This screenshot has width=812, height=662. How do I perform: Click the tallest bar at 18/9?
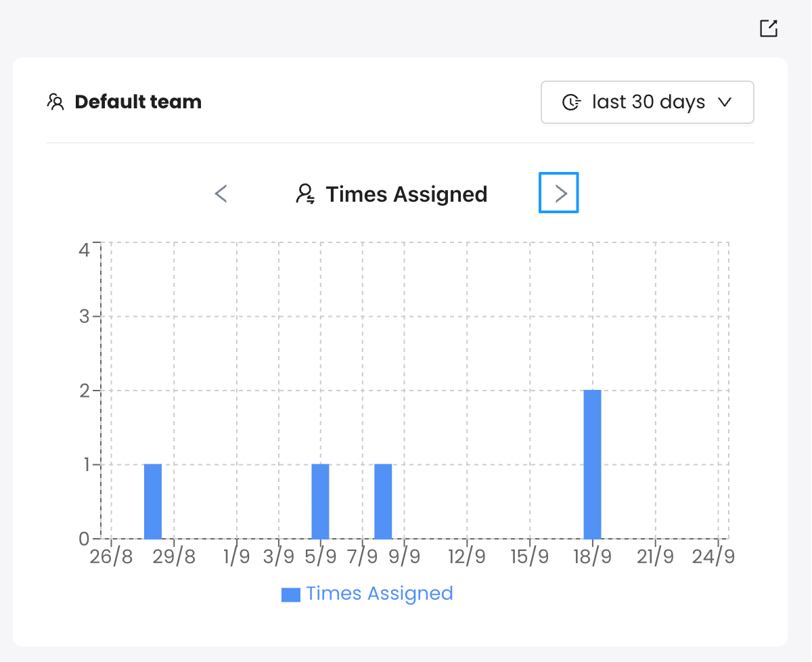592,464
